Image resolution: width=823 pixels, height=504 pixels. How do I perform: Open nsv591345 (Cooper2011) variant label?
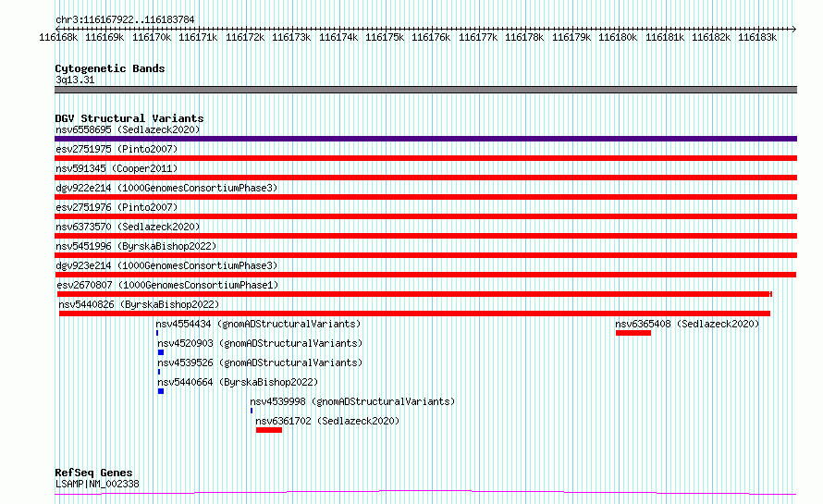(x=117, y=168)
